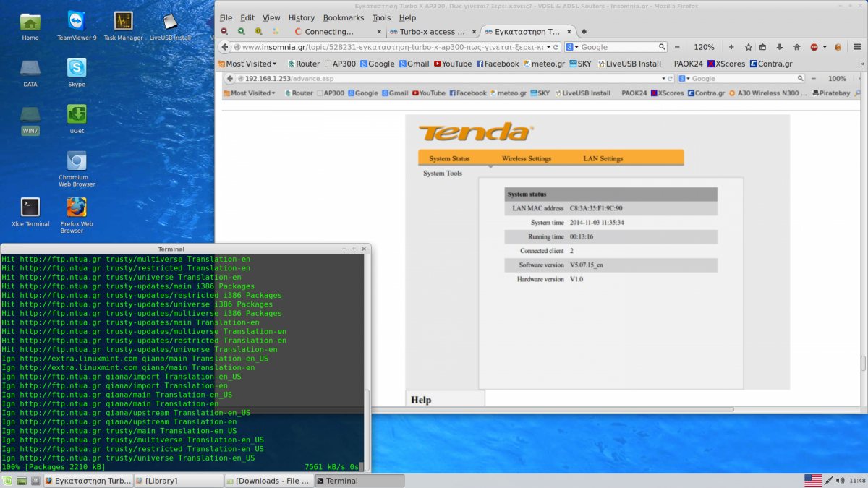Click the show desktop taskbar icon
Screen dimensions: 868x488
click(22, 481)
